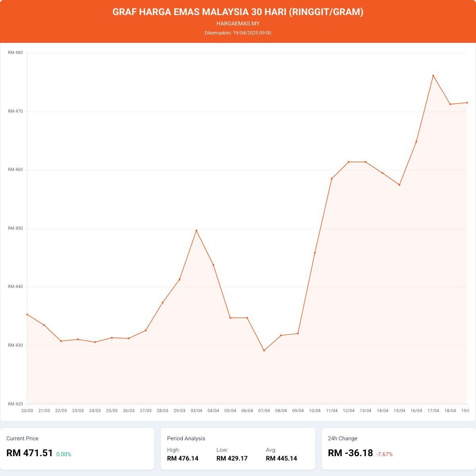Click the period High value RM 476.14

(182, 459)
